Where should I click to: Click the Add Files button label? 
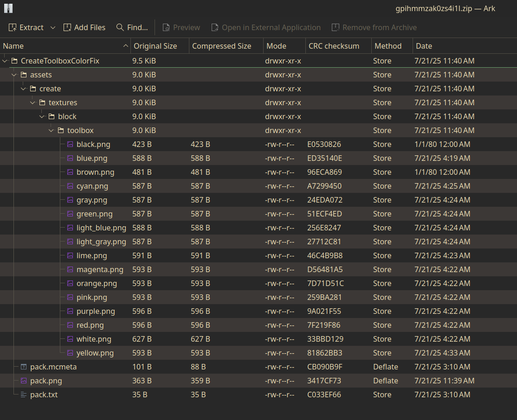(90, 28)
